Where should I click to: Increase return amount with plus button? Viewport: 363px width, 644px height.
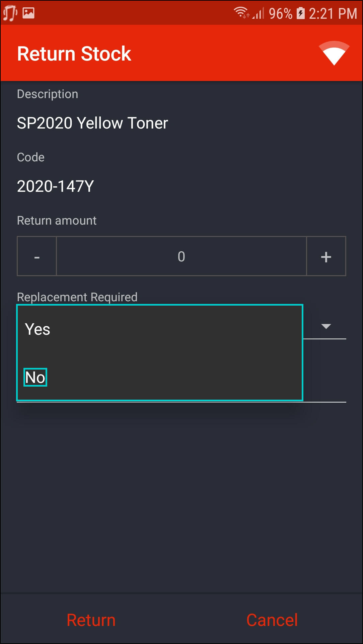coord(326,256)
